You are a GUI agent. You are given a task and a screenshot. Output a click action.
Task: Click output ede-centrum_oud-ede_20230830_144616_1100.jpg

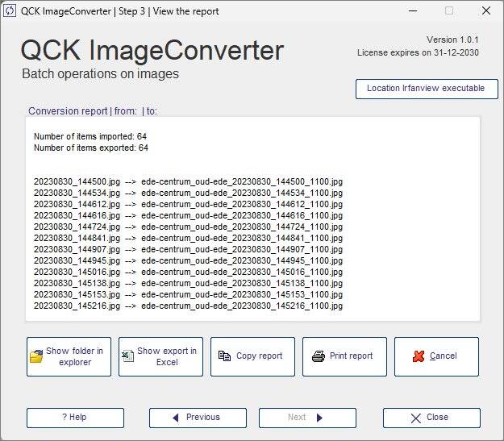click(242, 215)
